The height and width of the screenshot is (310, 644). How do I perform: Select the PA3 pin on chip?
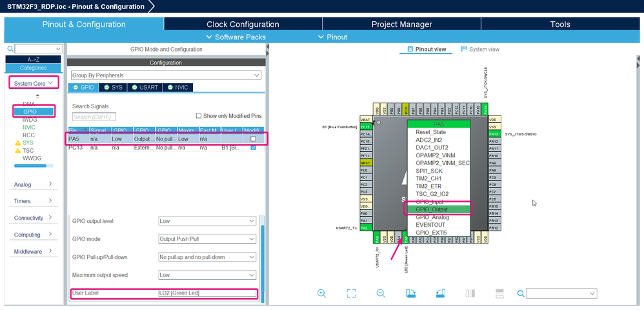[377, 237]
